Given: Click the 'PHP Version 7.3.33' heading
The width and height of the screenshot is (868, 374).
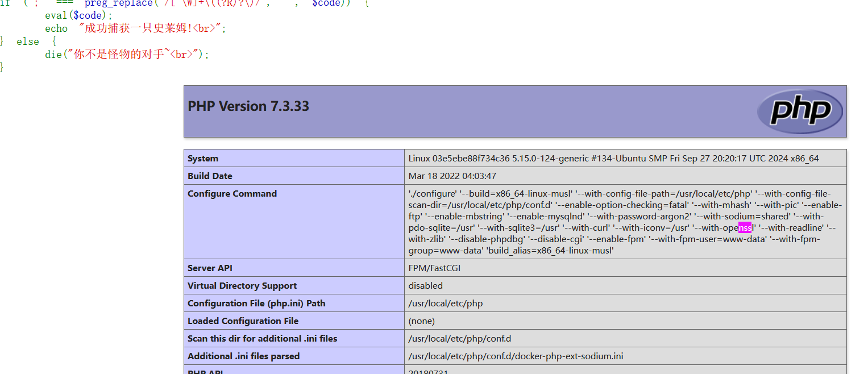Looking at the screenshot, I should click(x=248, y=106).
